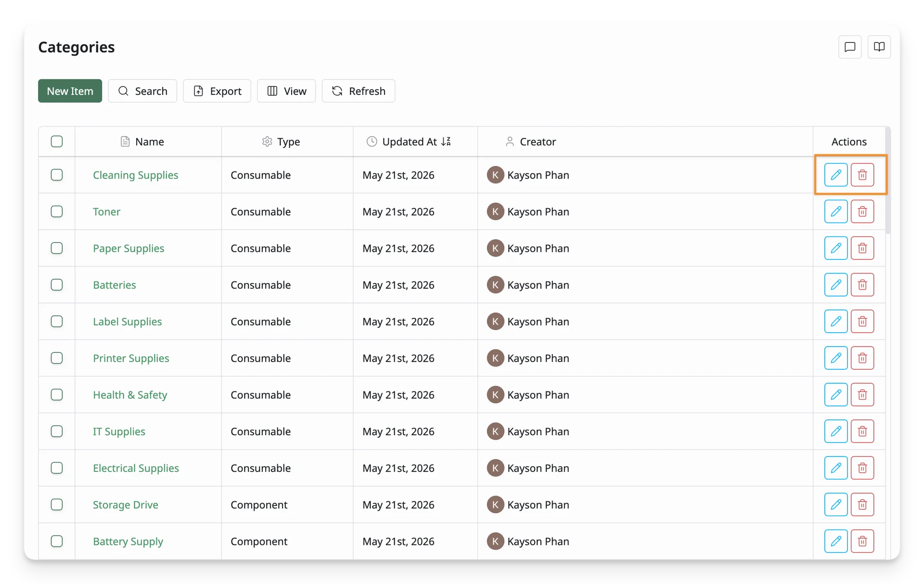Edit the Toner category
This screenshot has height=584, width=924.
pyautogui.click(x=835, y=211)
